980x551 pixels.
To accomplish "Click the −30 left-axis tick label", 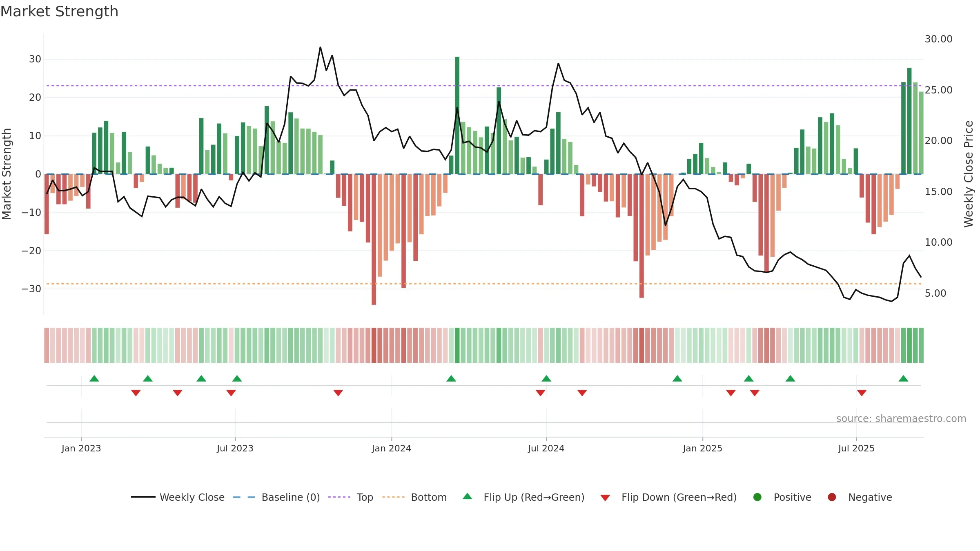I will click(31, 289).
